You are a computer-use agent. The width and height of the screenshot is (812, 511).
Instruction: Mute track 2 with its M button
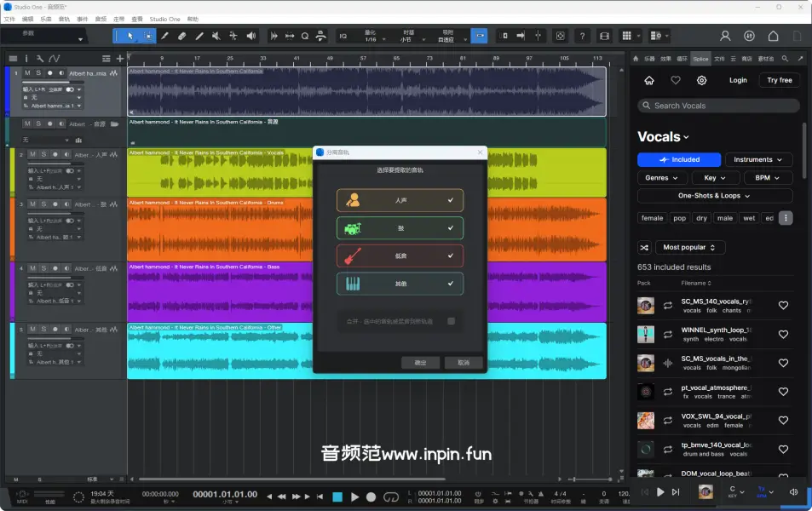[32, 154]
